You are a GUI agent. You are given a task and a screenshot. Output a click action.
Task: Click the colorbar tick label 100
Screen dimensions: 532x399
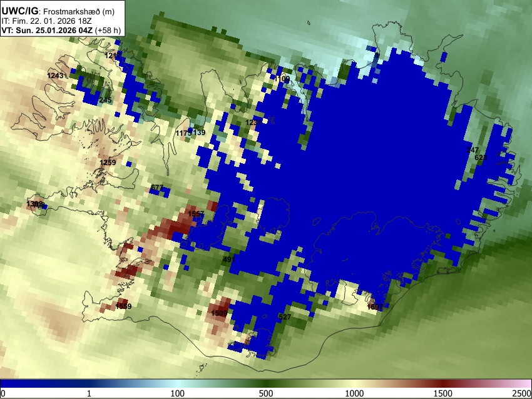[x=178, y=393]
